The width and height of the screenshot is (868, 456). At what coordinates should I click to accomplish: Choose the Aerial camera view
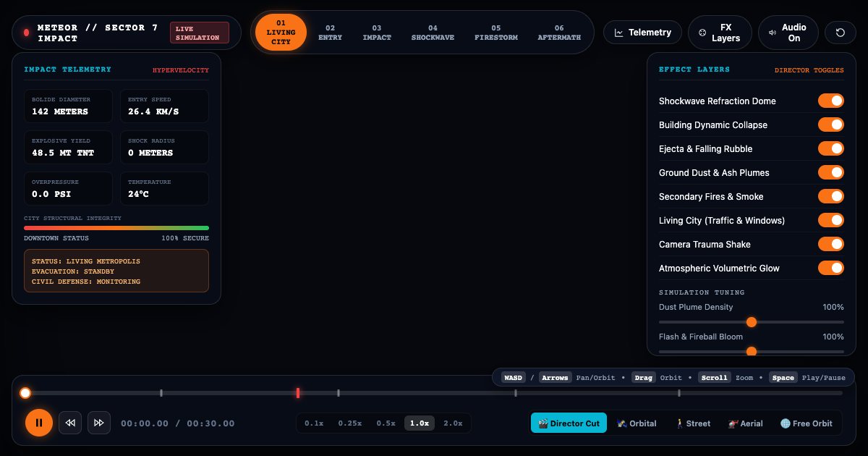point(746,423)
